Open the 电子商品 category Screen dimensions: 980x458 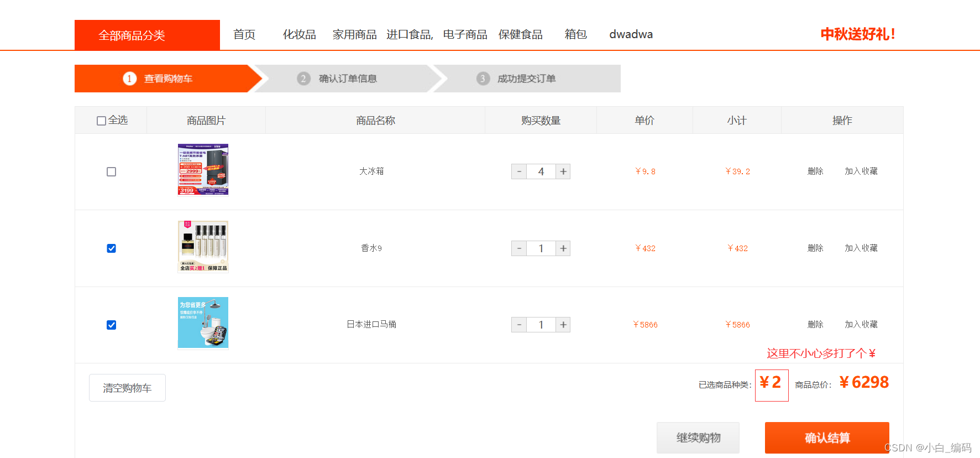[x=465, y=34]
